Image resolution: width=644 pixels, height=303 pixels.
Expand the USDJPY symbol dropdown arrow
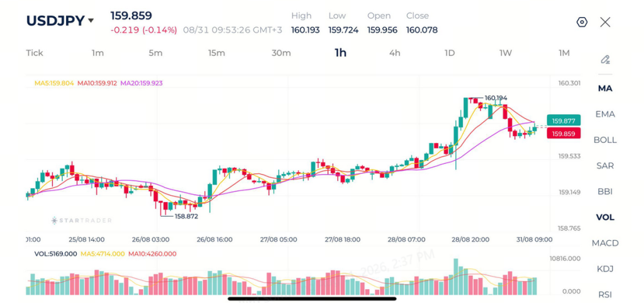91,21
